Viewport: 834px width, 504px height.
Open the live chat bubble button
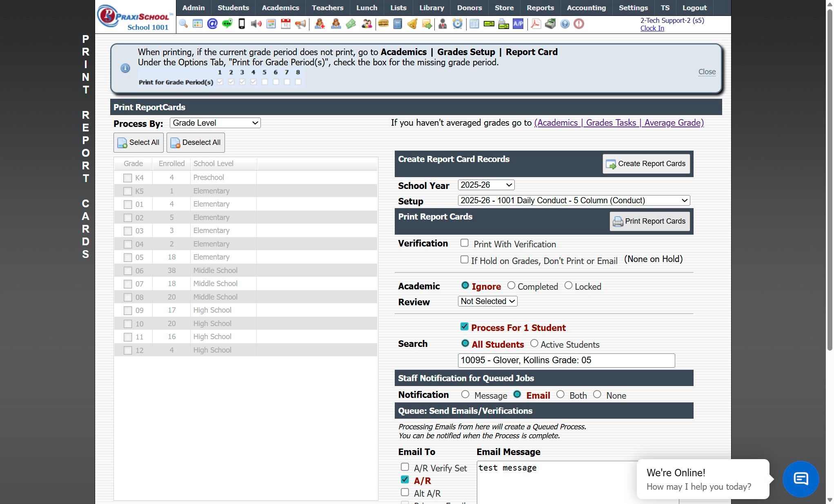800,479
